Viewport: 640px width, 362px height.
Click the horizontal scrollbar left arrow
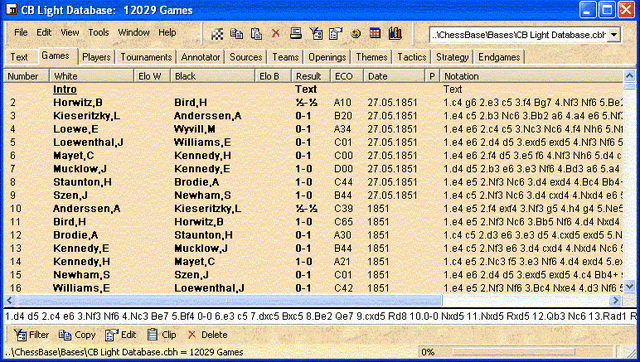pos(10,301)
